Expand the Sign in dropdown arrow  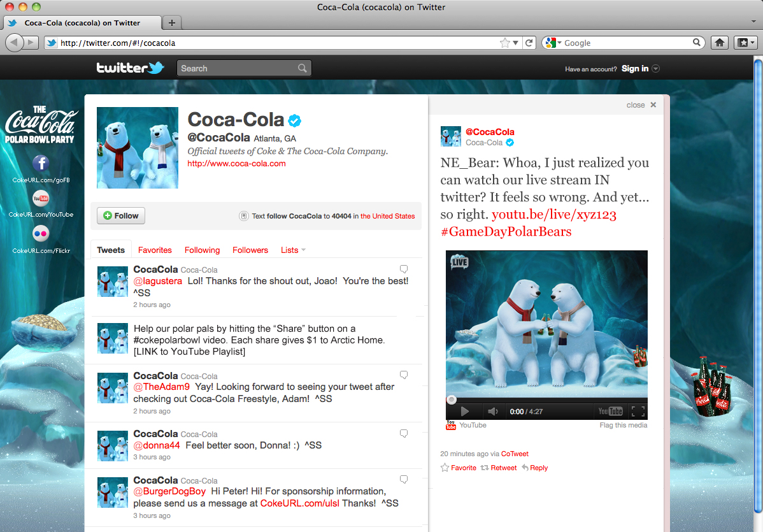coord(655,69)
